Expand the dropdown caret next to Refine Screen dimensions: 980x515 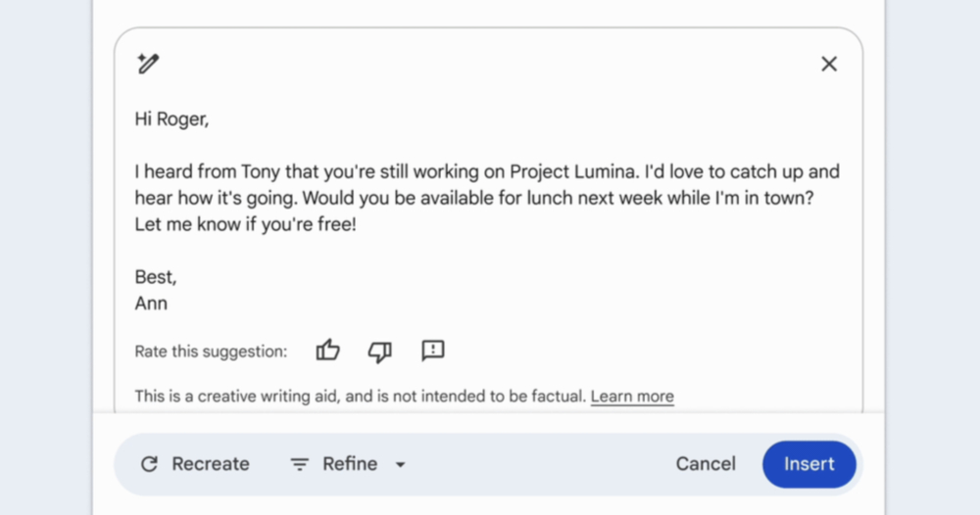click(401, 464)
